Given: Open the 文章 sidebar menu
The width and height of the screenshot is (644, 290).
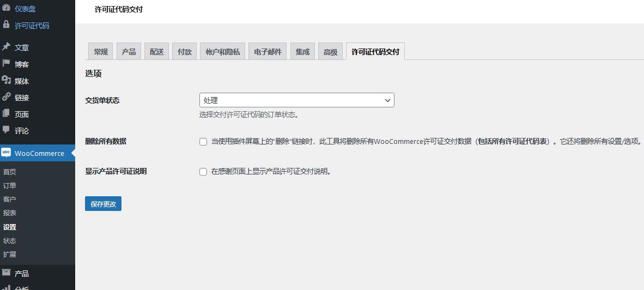Looking at the screenshot, I should point(22,47).
